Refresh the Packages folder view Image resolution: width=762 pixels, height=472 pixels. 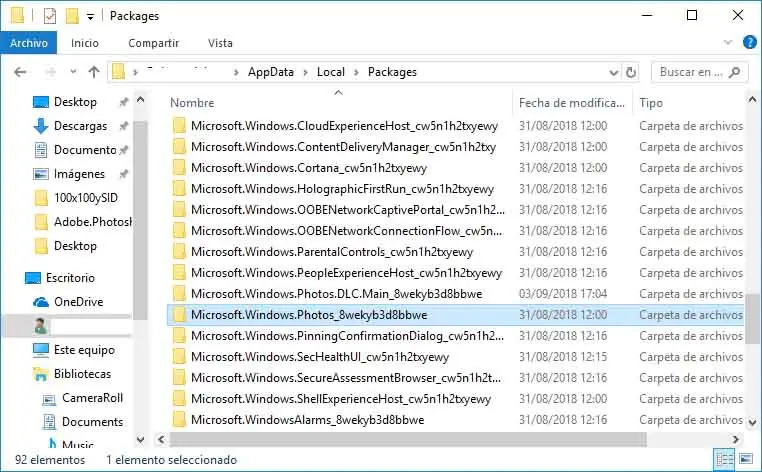tap(631, 72)
